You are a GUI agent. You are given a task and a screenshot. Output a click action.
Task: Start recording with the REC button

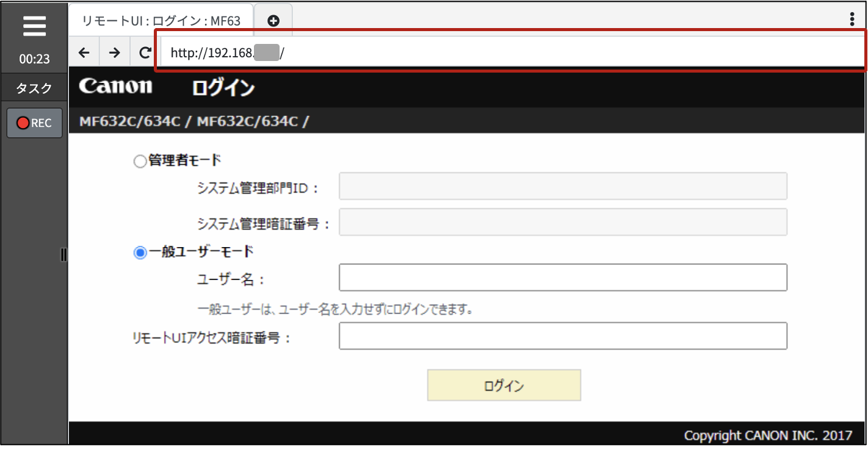coord(35,123)
